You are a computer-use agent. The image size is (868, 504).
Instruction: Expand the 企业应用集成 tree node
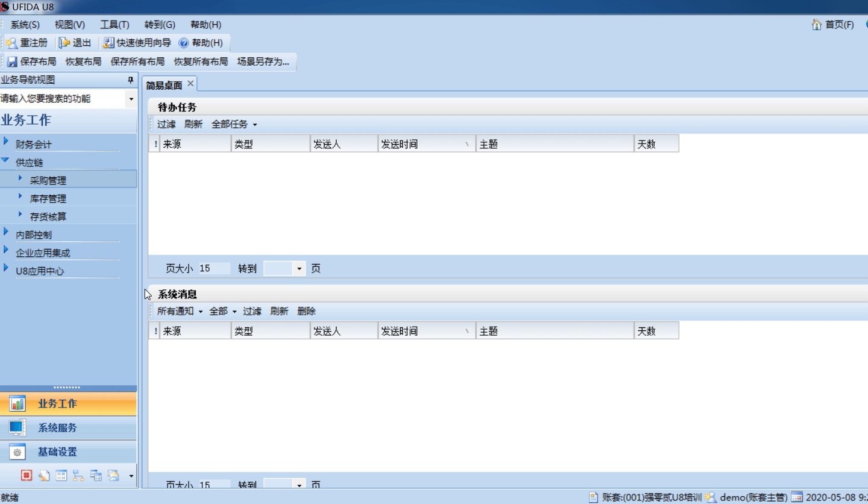tap(5, 250)
